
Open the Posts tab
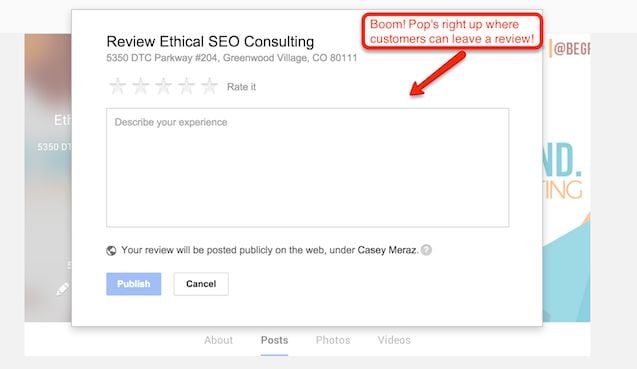tap(275, 340)
